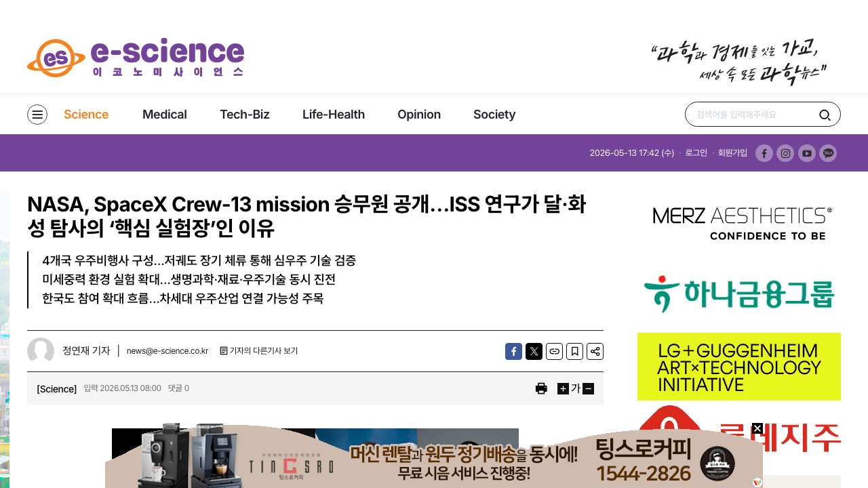This screenshot has width=868, height=488.
Task: Click the [Science] category label
Action: [x=57, y=389]
